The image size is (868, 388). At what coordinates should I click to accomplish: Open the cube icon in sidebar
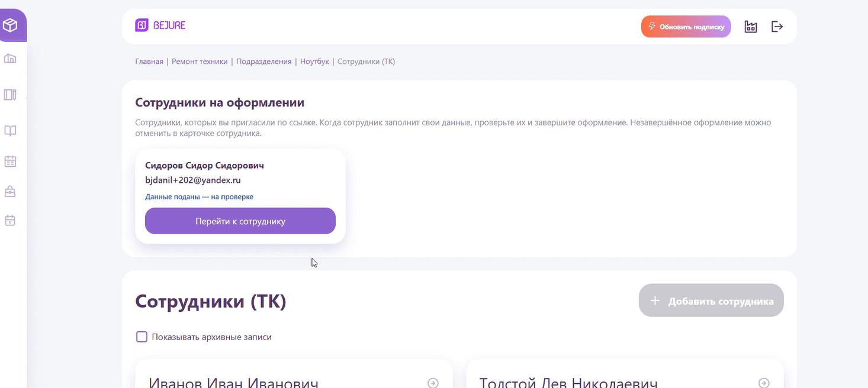tap(10, 25)
